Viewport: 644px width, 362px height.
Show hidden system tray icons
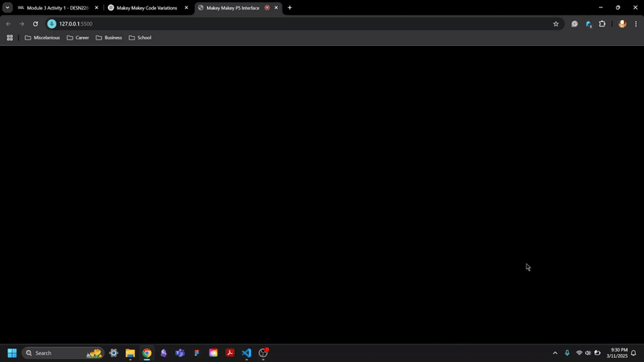[x=555, y=353]
